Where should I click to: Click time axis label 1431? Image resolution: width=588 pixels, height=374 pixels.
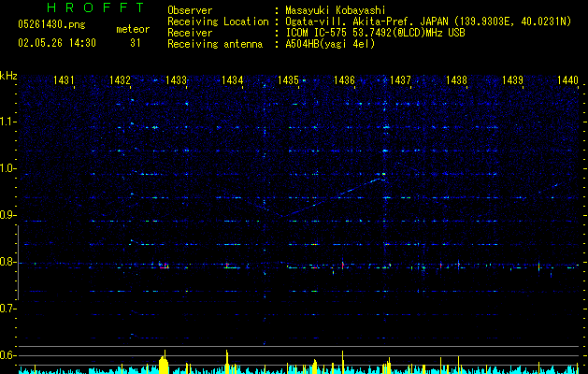(x=64, y=79)
